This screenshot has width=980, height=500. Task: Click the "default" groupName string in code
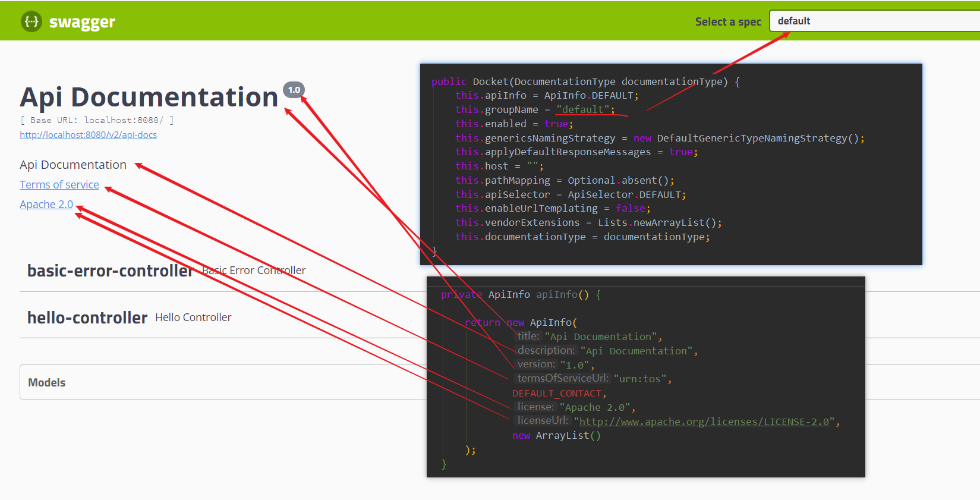click(x=583, y=109)
